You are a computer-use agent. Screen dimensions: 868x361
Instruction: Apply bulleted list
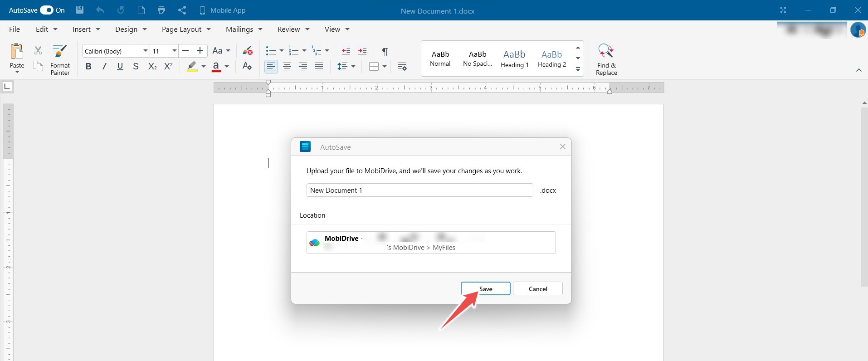[271, 51]
